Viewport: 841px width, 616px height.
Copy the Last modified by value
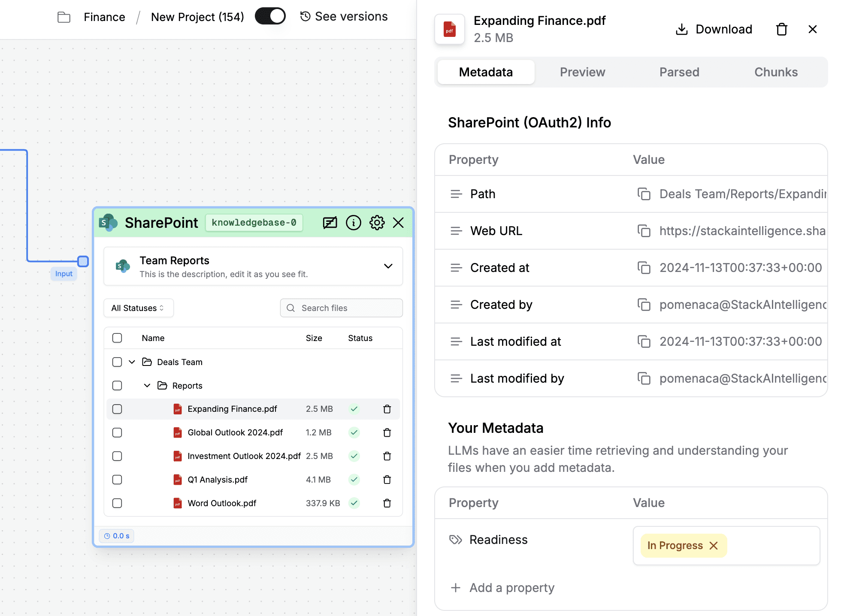pos(644,378)
